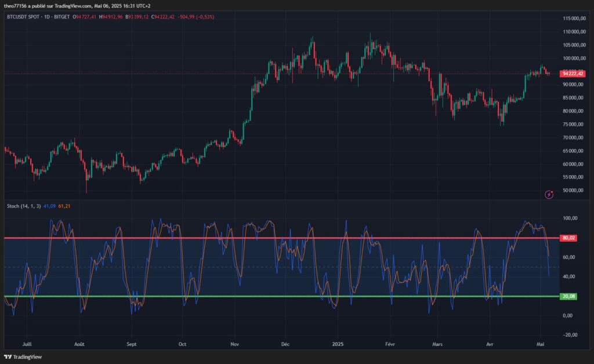The height and width of the screenshot is (364, 594).
Task: Click the Stoch (14, 1, 3) indicator label
Action: click(24, 206)
